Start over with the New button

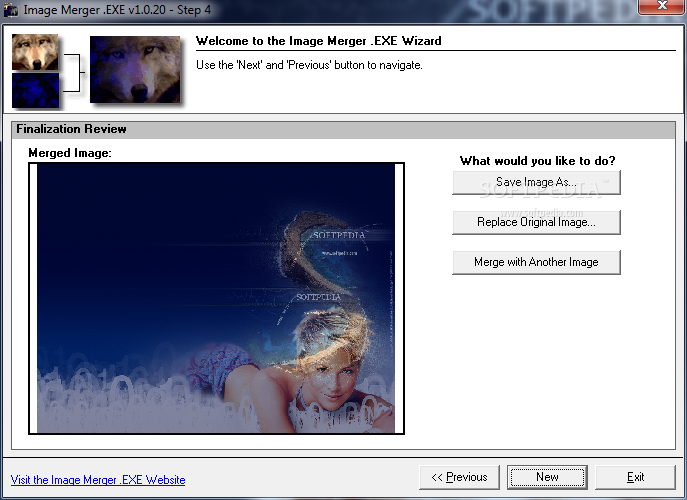click(x=547, y=477)
